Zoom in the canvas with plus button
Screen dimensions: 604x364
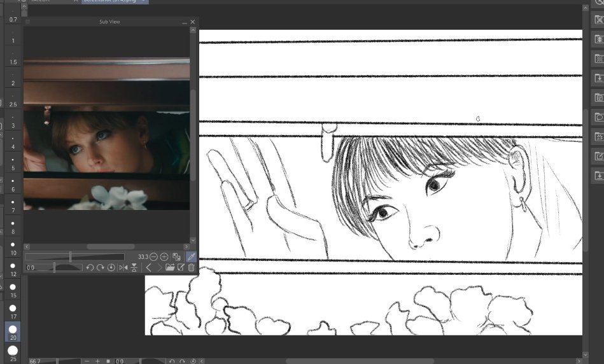tap(97, 361)
